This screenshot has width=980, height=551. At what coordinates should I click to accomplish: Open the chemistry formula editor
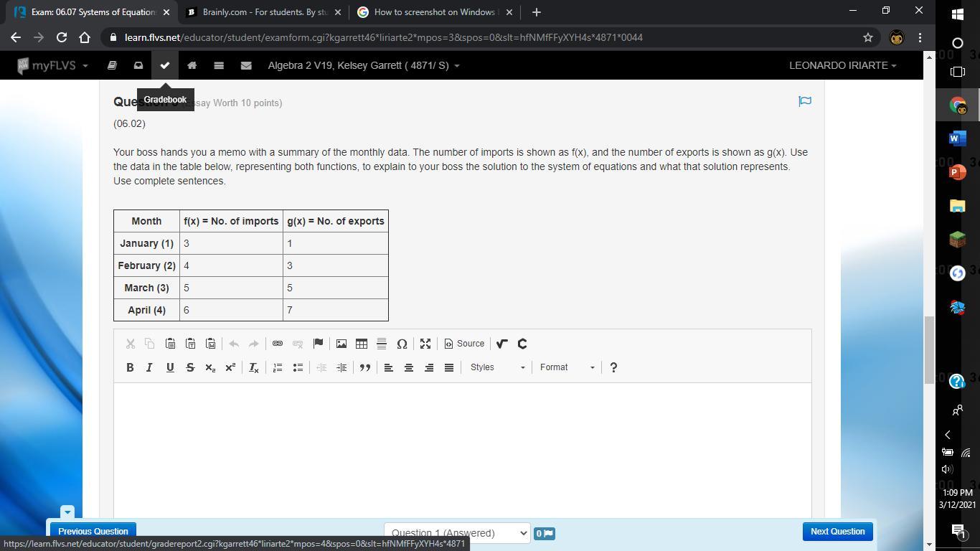pyautogui.click(x=522, y=344)
